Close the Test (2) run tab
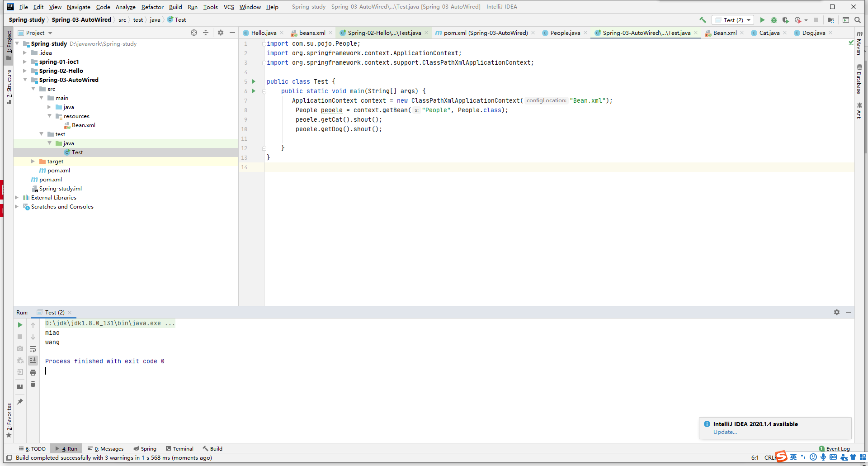The image size is (868, 466). 70,313
